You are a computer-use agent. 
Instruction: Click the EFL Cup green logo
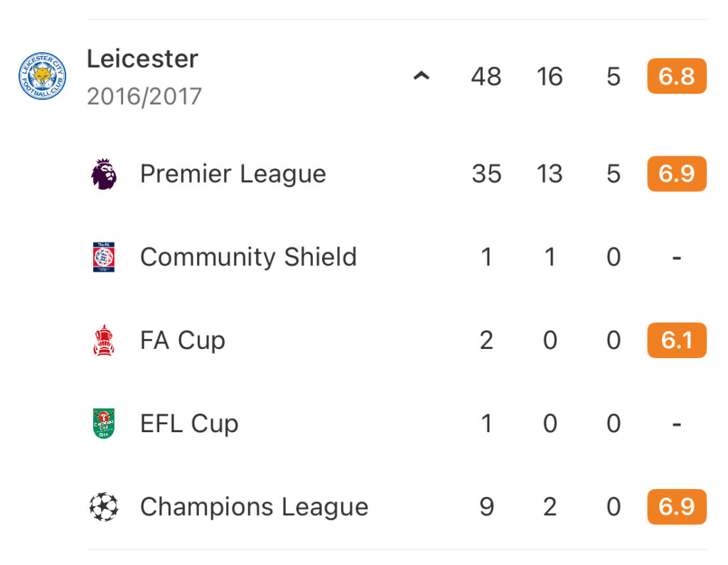point(104,423)
